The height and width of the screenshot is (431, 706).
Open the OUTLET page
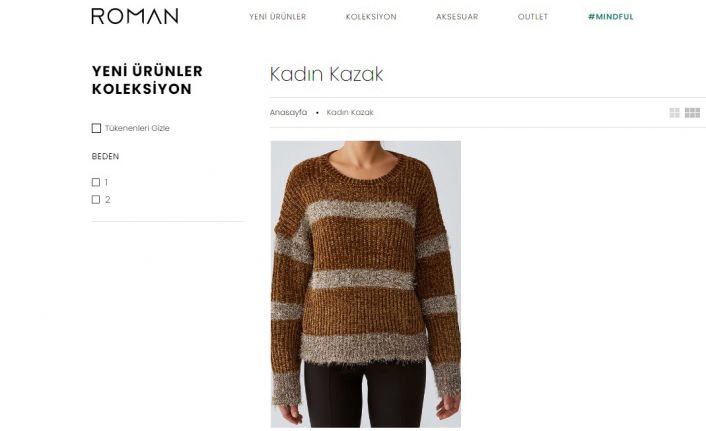533,17
